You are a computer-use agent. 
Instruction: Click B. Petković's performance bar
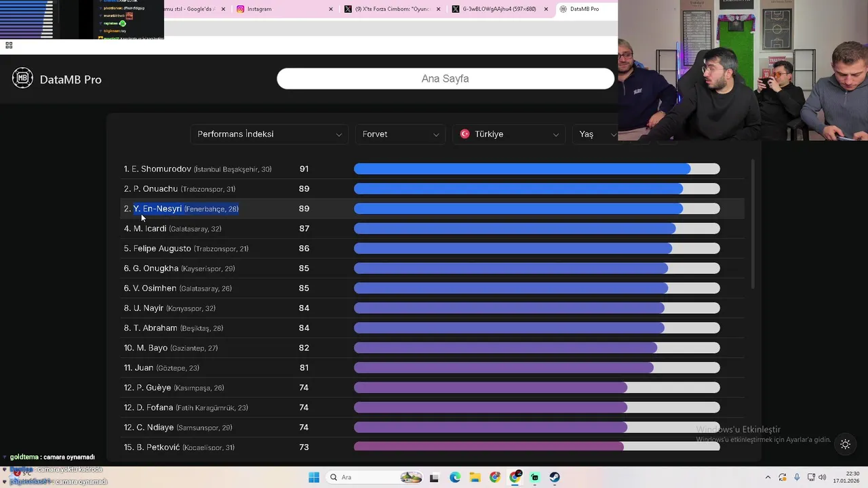[x=536, y=447]
